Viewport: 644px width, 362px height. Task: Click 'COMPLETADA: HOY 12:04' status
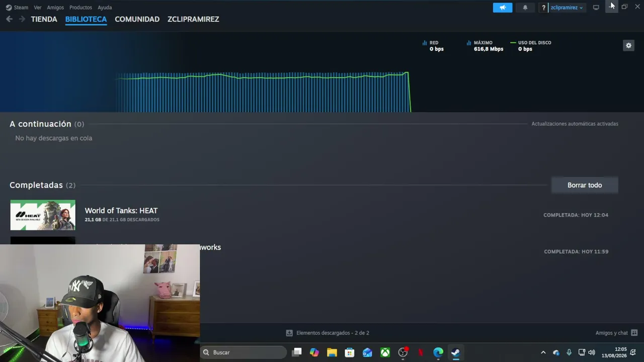point(576,215)
